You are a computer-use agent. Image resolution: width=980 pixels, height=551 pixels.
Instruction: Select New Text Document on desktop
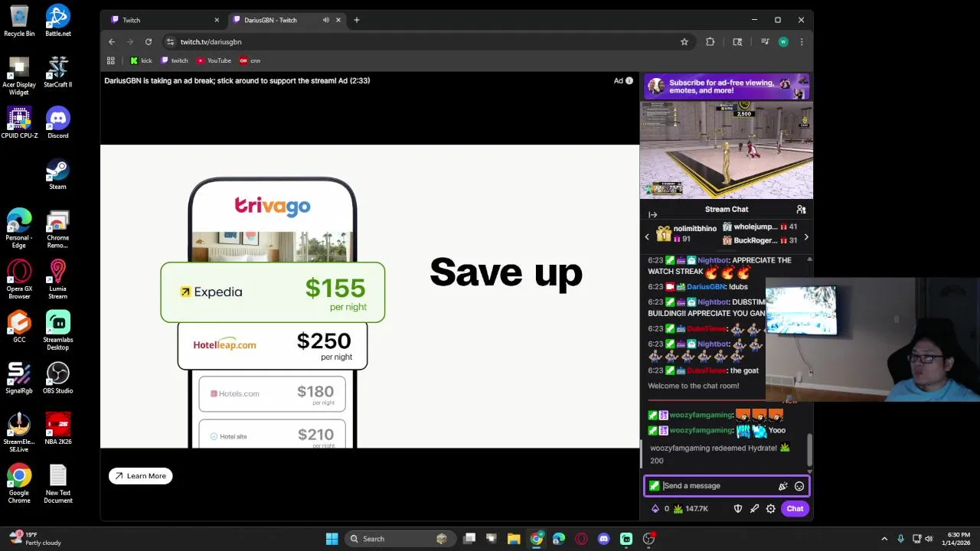tap(58, 484)
